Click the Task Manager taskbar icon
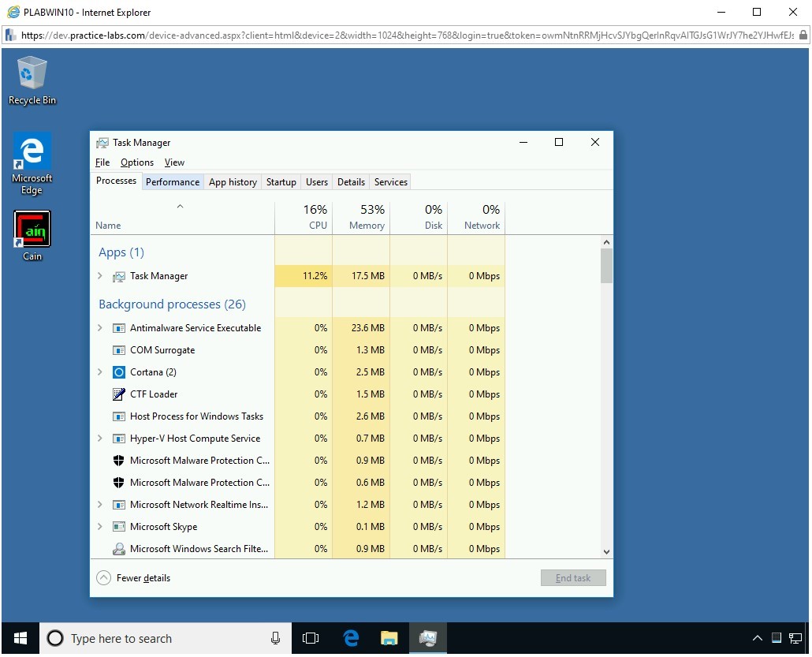Screen dimensions: 812x657 428,638
